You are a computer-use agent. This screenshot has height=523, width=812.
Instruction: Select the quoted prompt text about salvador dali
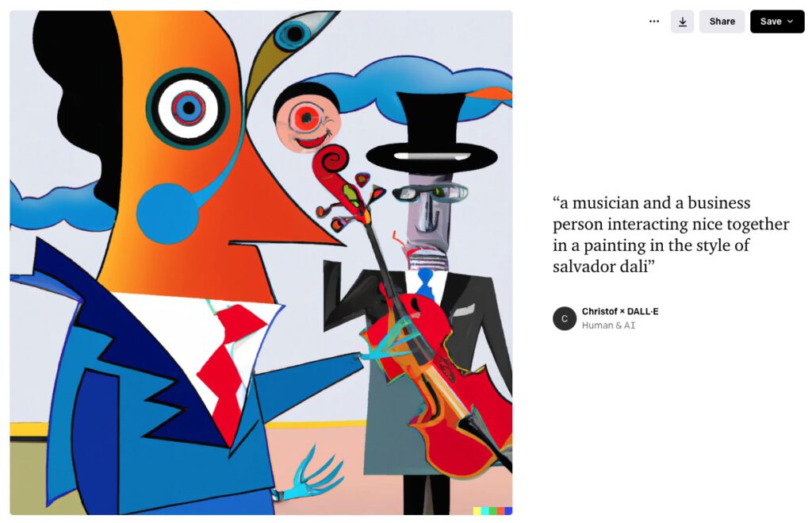click(671, 234)
